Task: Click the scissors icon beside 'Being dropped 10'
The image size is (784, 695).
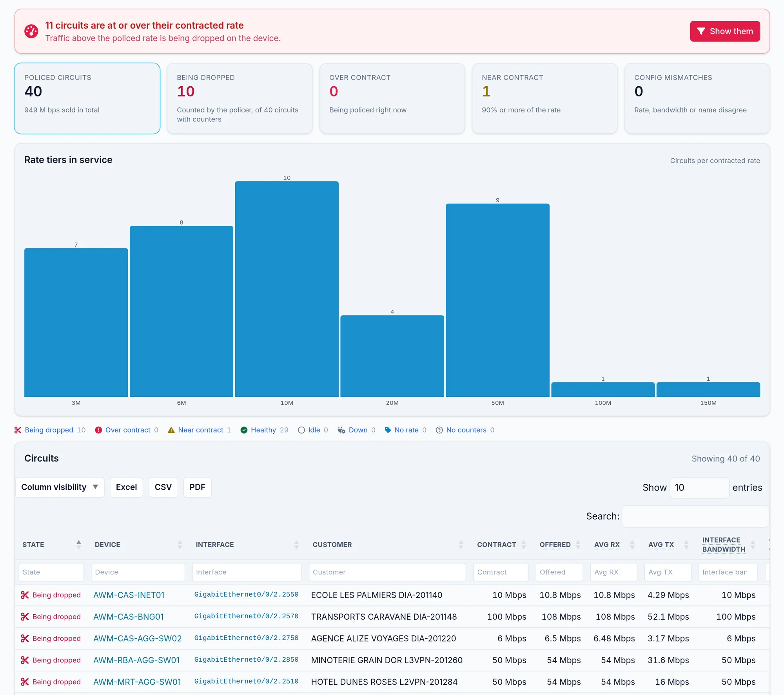Action: (x=18, y=430)
